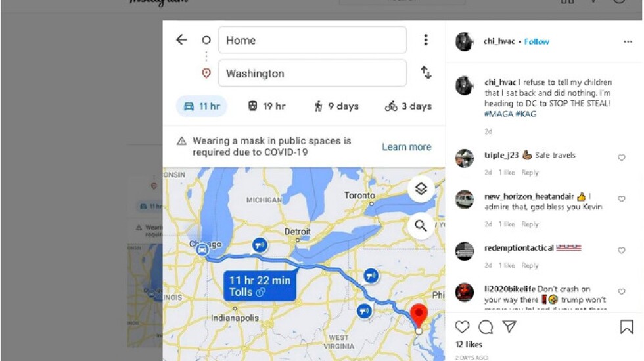
Task: Follow chi_hvac
Action: tap(537, 41)
